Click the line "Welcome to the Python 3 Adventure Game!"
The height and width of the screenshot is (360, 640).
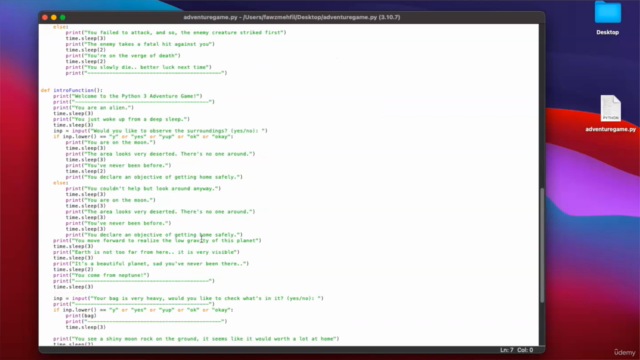point(128,96)
